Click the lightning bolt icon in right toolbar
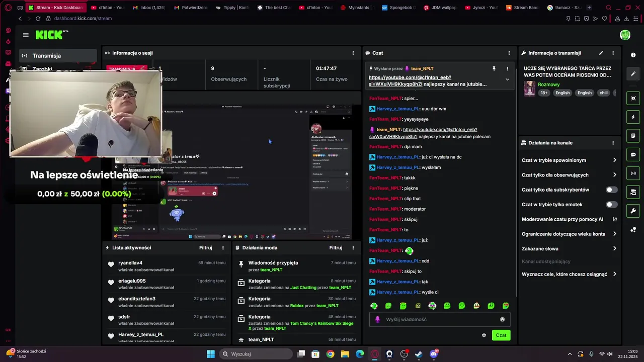 (633, 117)
